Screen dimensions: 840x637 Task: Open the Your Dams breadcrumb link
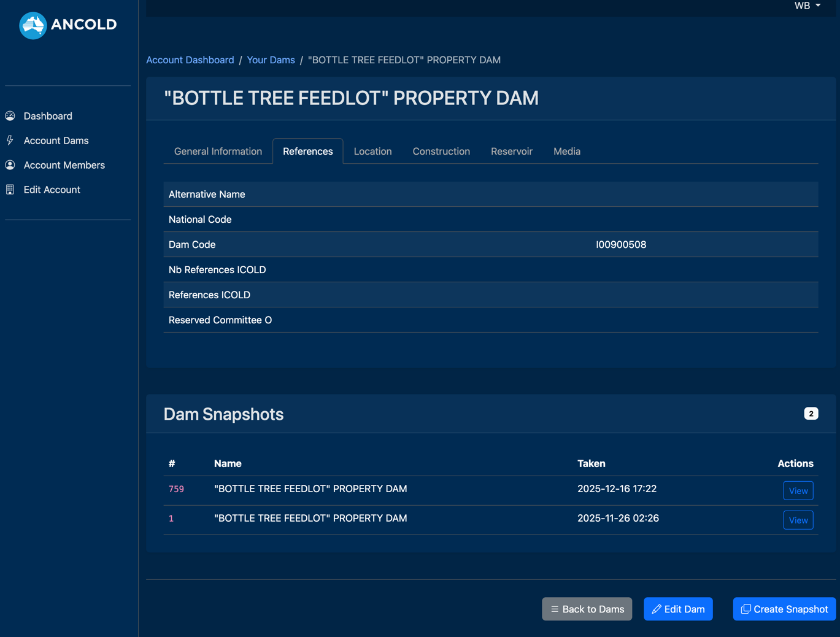click(271, 60)
